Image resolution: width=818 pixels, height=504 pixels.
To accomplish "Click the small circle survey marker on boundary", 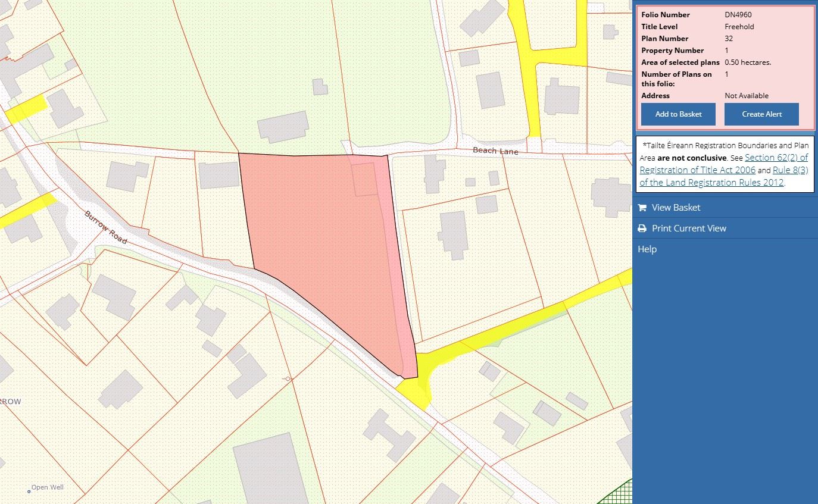I will [289, 378].
